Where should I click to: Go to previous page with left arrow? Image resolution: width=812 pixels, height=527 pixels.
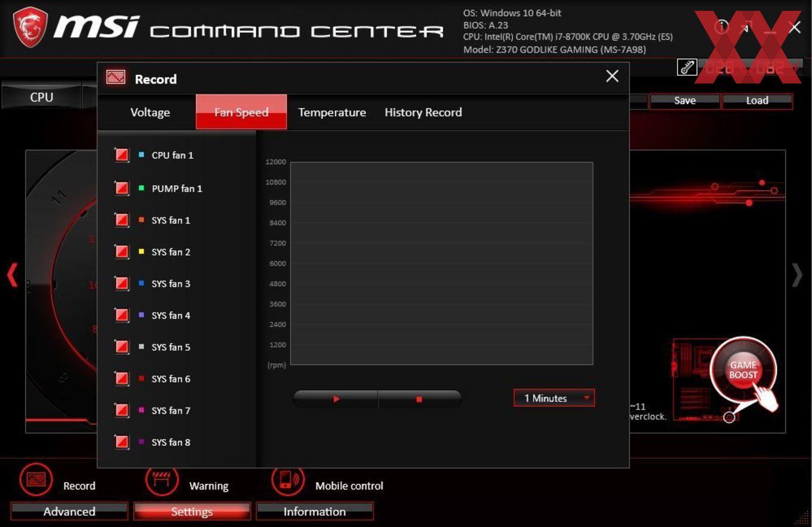(12, 275)
